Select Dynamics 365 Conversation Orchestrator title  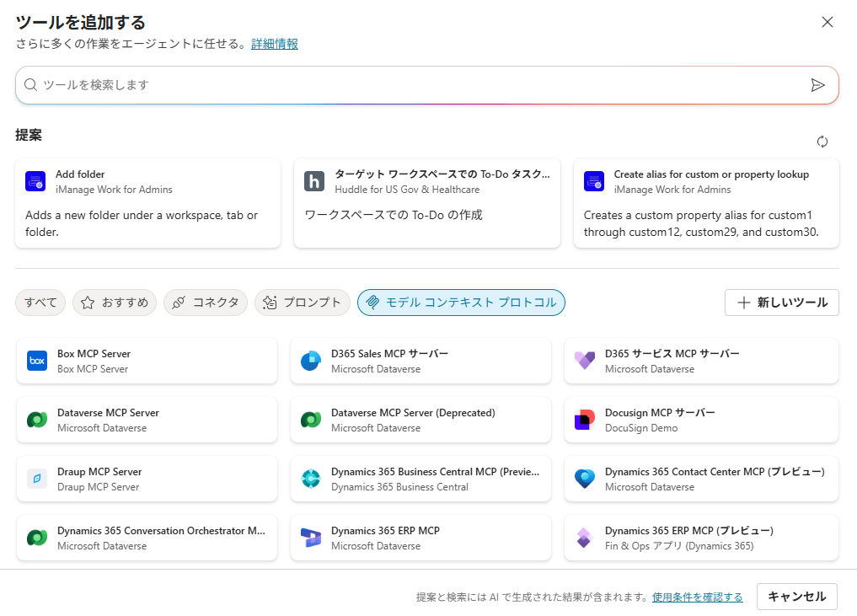[x=161, y=531]
